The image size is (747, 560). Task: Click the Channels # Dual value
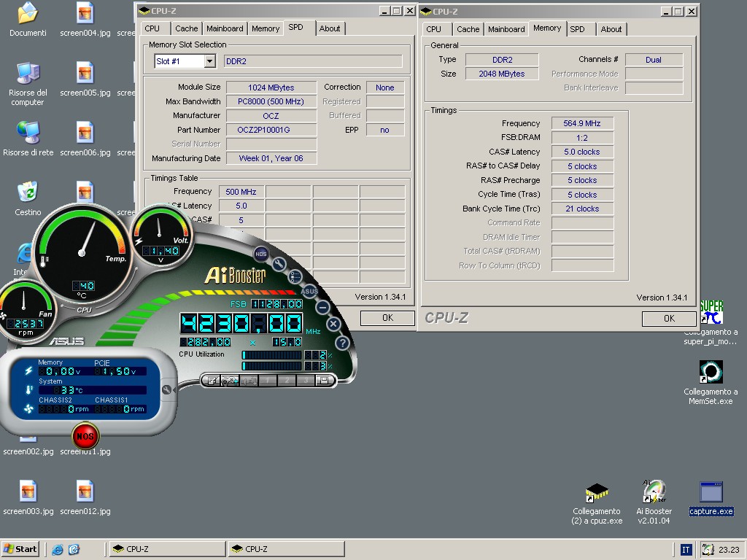[654, 60]
